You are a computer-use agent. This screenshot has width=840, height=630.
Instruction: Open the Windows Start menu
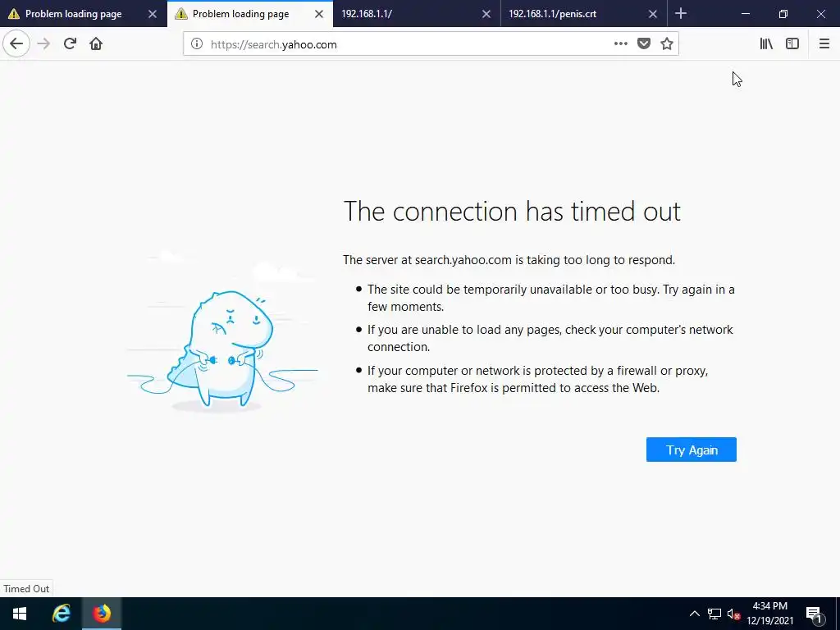(20, 614)
